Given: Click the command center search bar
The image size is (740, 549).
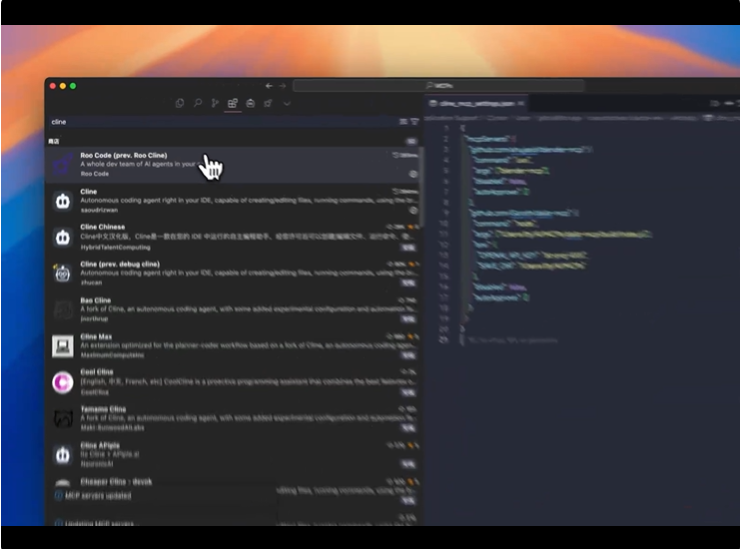Looking at the screenshot, I should [x=438, y=85].
